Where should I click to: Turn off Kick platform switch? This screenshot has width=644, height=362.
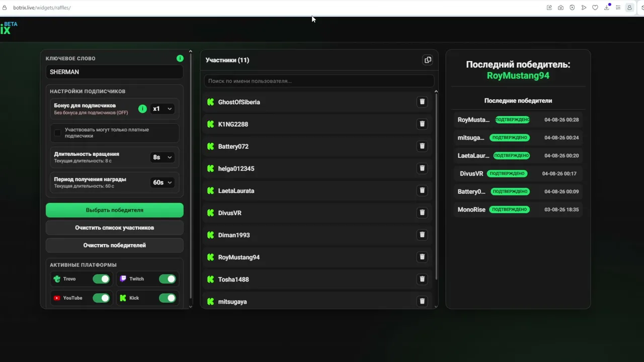pyautogui.click(x=168, y=298)
